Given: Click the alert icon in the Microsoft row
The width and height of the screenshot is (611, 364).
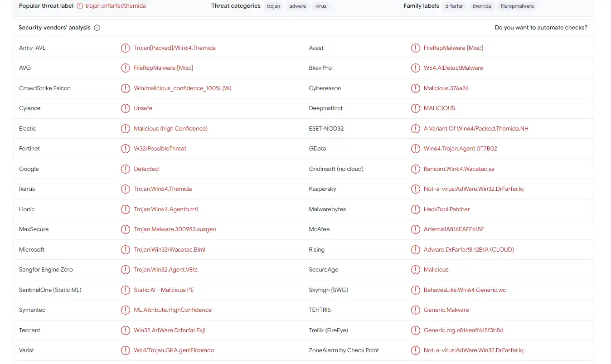Looking at the screenshot, I should tap(125, 250).
